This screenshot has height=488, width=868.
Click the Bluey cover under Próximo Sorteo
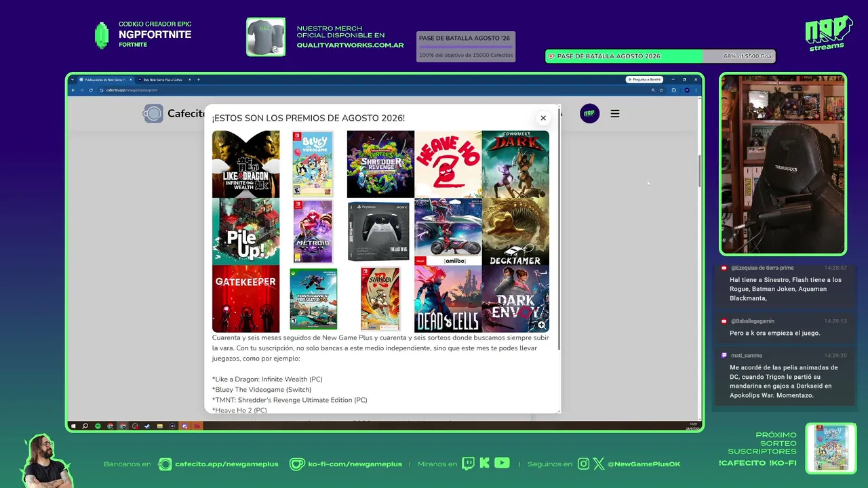tap(831, 447)
